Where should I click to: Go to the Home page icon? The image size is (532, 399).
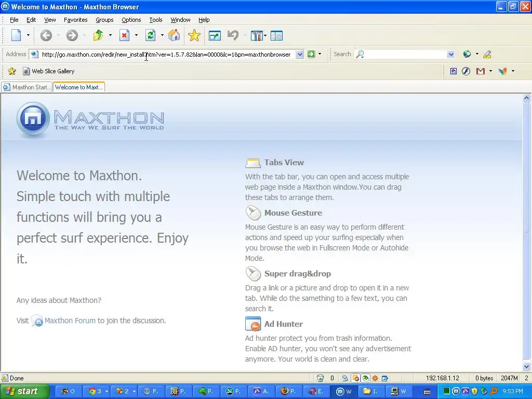point(174,35)
